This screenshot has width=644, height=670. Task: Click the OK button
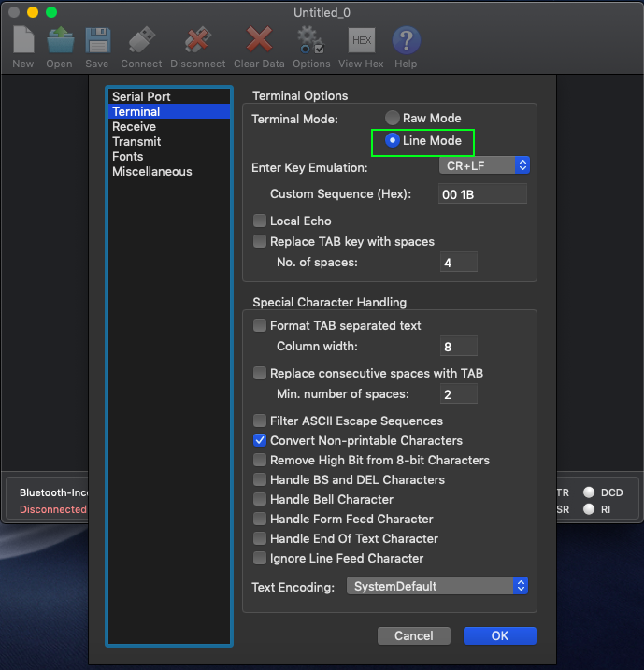tap(499, 635)
